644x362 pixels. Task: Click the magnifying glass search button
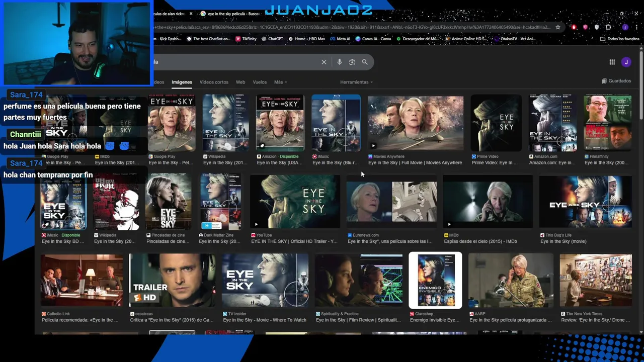click(x=365, y=62)
